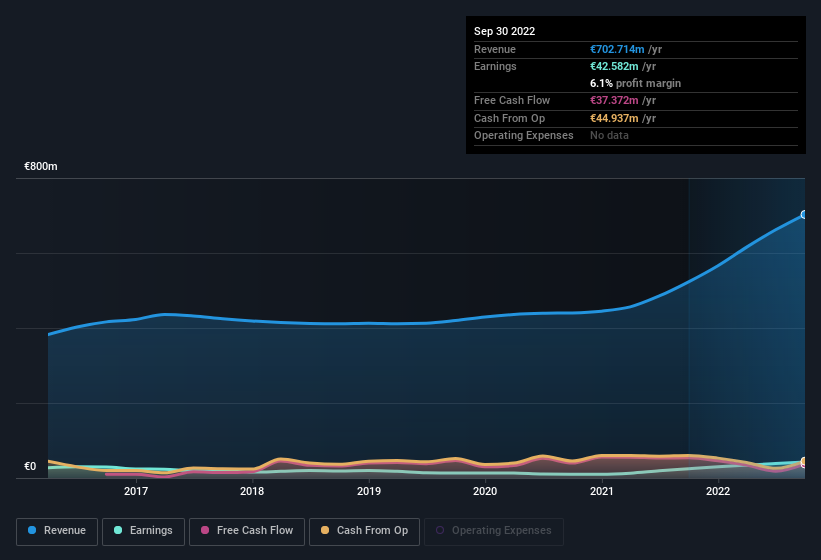Toggle the Free Cash Flow legend button
821x560 pixels.
tap(247, 531)
